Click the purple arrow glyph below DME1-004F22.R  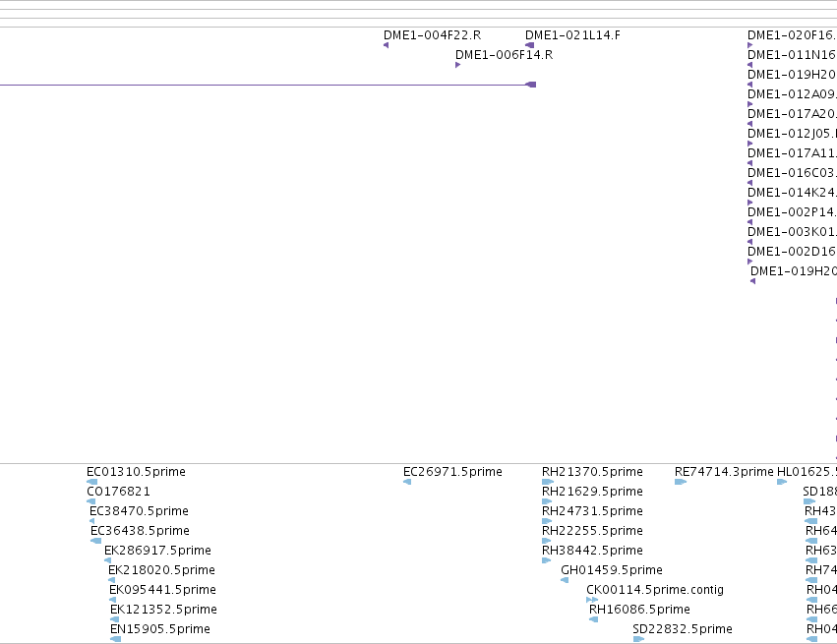tap(386, 45)
